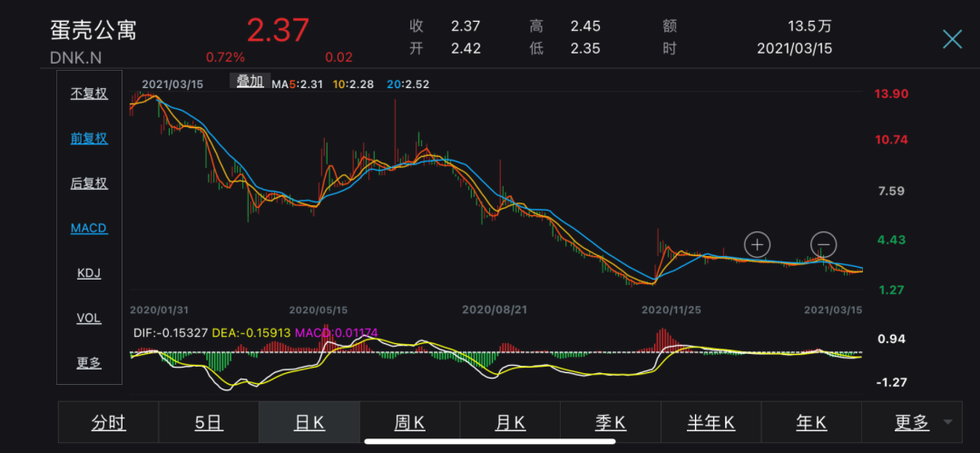Click the 0.94 MACD axis label
The height and width of the screenshot is (453, 980).
tap(892, 340)
